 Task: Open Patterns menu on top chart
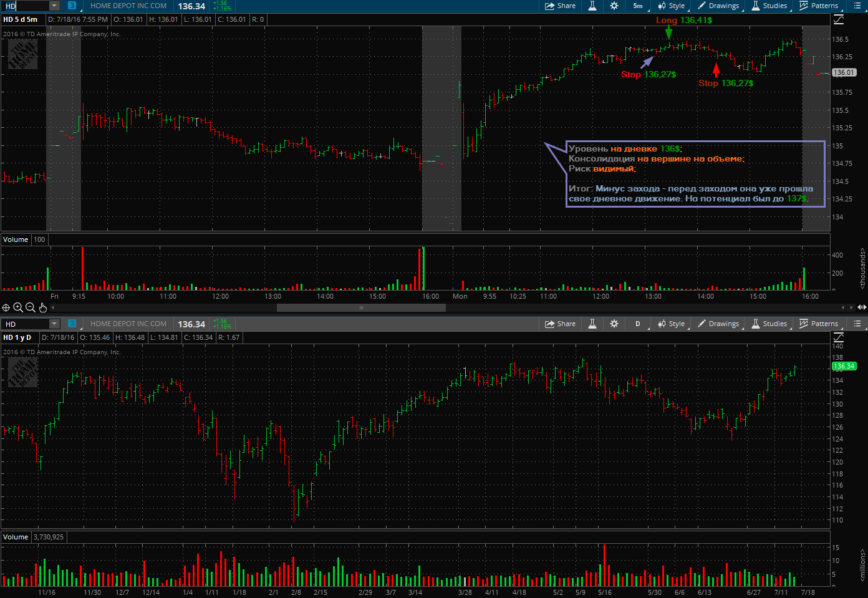click(819, 6)
